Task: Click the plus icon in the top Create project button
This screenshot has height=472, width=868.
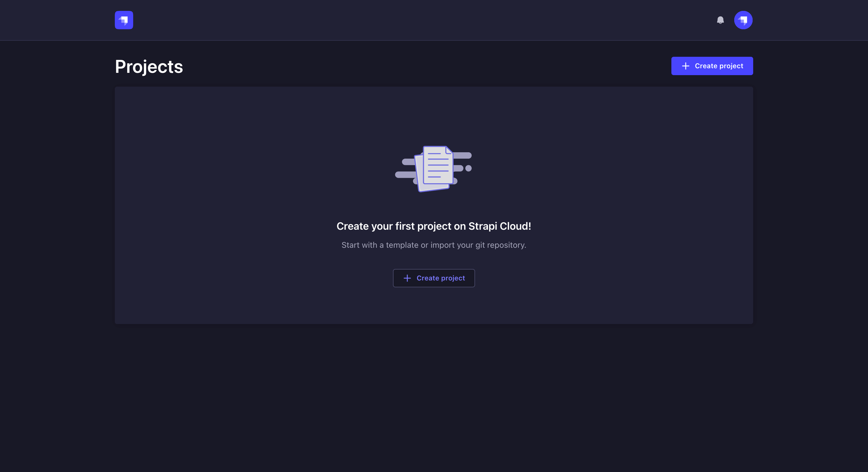Action: (x=686, y=66)
